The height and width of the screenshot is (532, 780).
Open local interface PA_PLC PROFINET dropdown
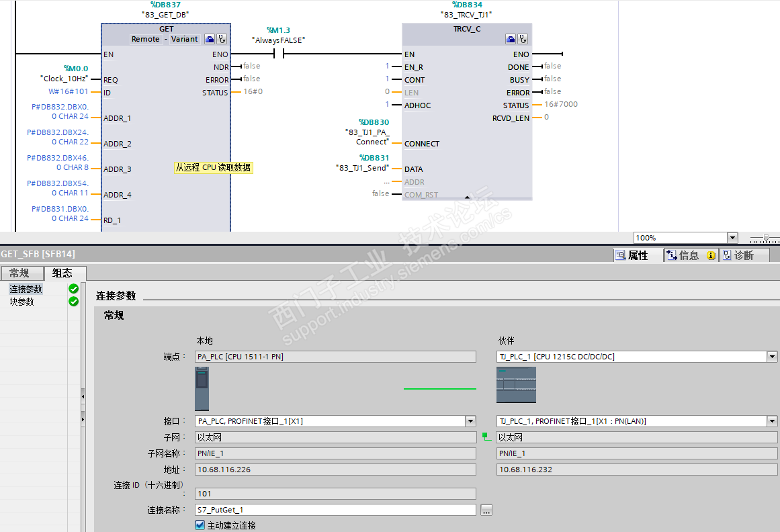pyautogui.click(x=470, y=421)
